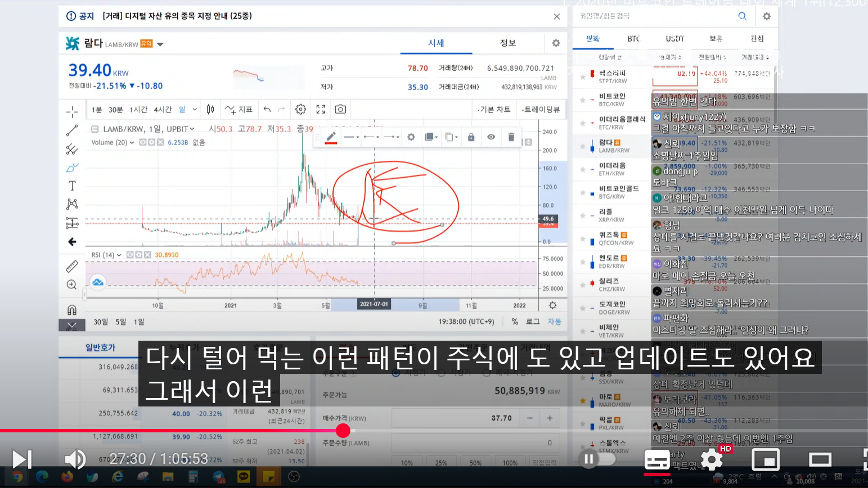Hide the Volume indicator with its eye icon
868x488 pixels.
(x=143, y=143)
